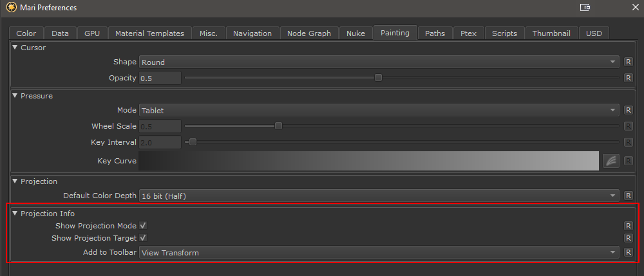Reset the Show Projection Target option
The height and width of the screenshot is (276, 644).
point(629,238)
